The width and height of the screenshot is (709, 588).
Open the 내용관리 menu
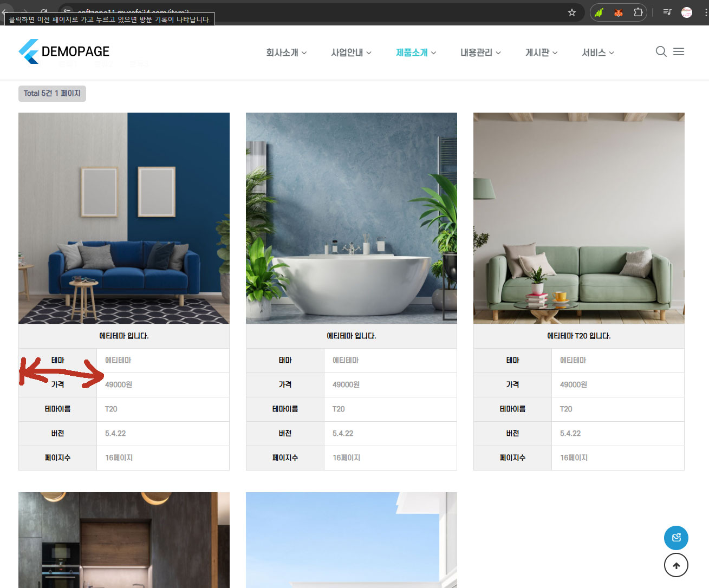pyautogui.click(x=480, y=53)
